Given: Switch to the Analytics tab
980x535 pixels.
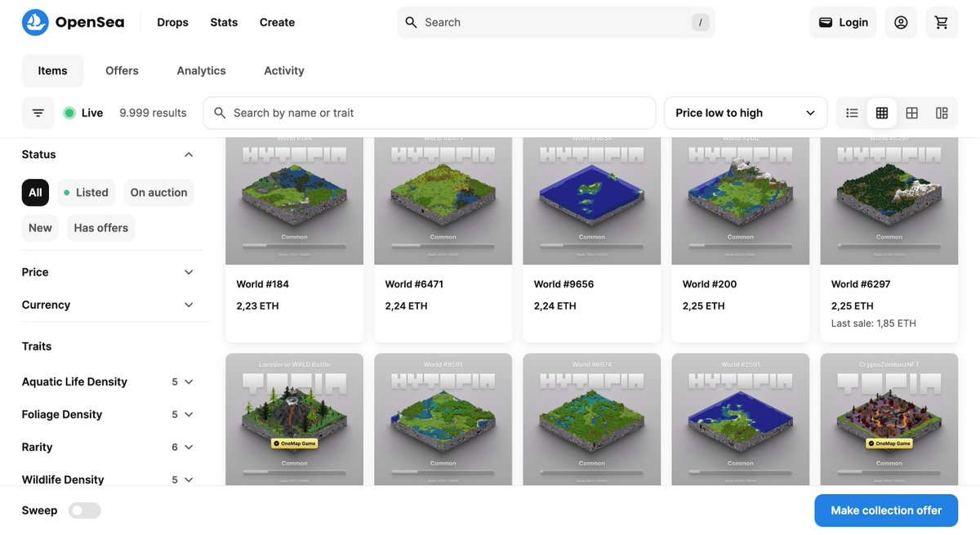Looking at the screenshot, I should (x=201, y=70).
